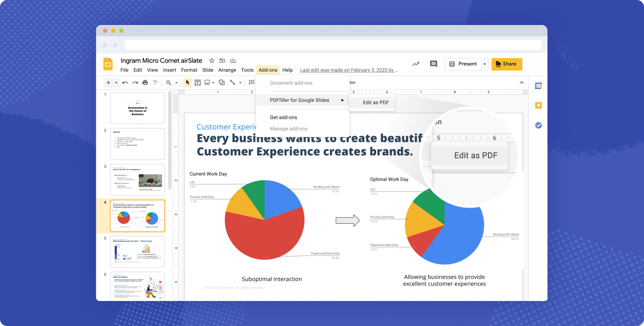Open Google Calendar from side panel
Screen dimensions: 644x326
[538, 86]
